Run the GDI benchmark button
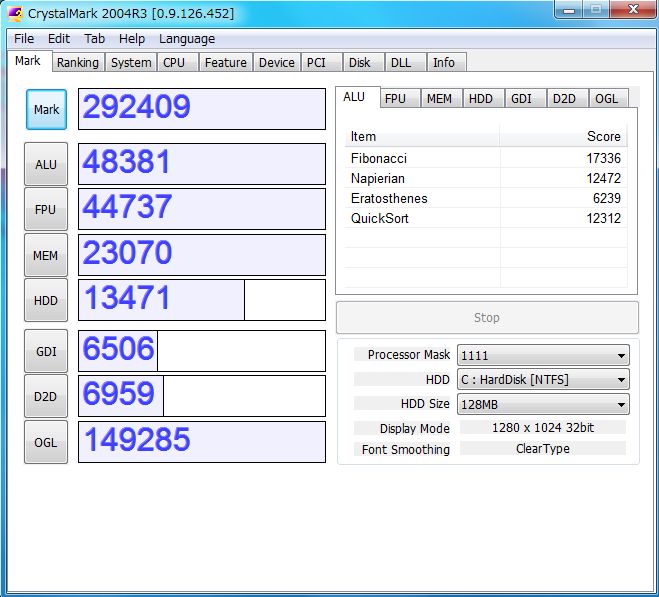Image resolution: width=659 pixels, height=597 pixels. coord(46,351)
